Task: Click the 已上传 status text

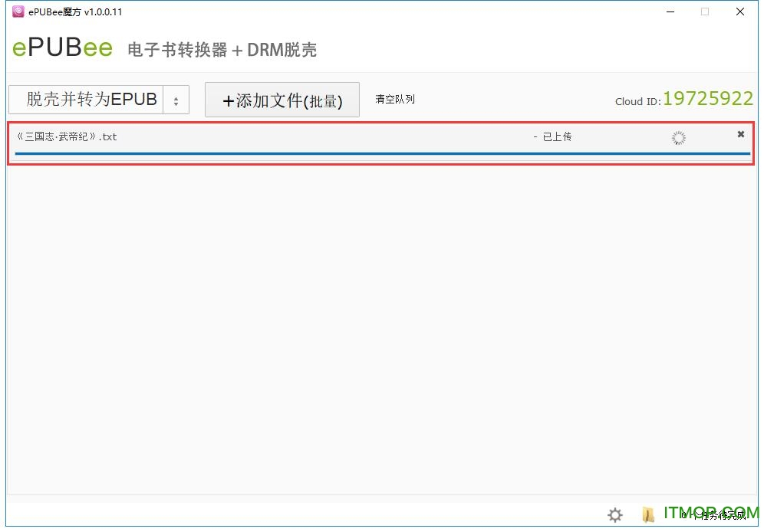Action: pos(556,137)
